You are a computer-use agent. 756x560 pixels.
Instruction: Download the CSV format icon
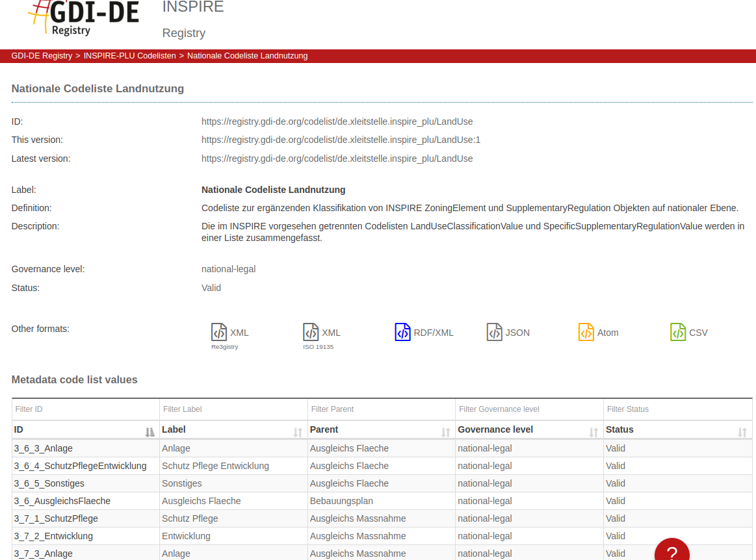(x=678, y=332)
